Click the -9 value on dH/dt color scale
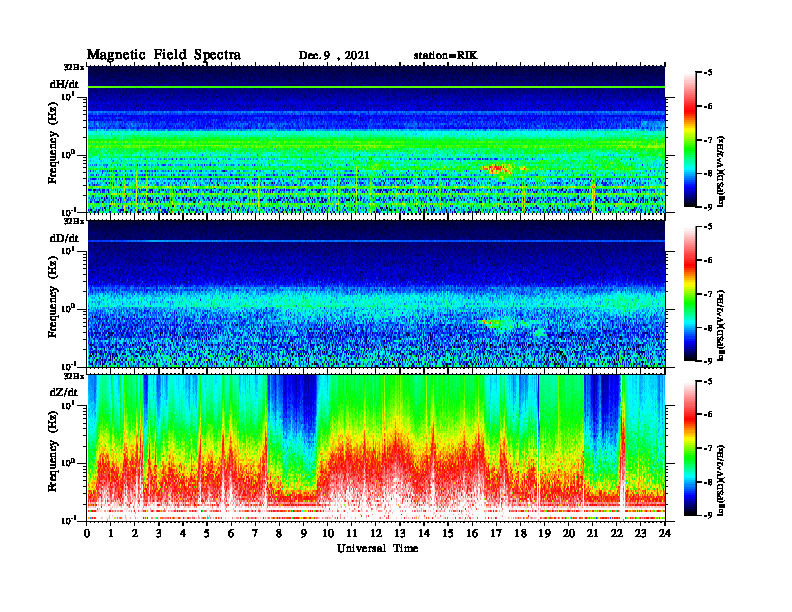 click(x=708, y=207)
